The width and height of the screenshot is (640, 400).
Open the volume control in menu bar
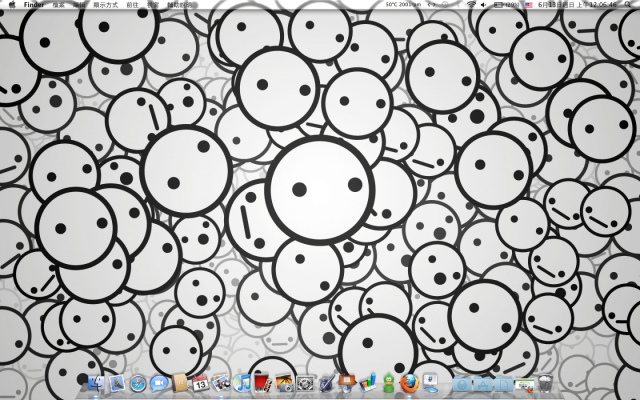[x=484, y=4]
